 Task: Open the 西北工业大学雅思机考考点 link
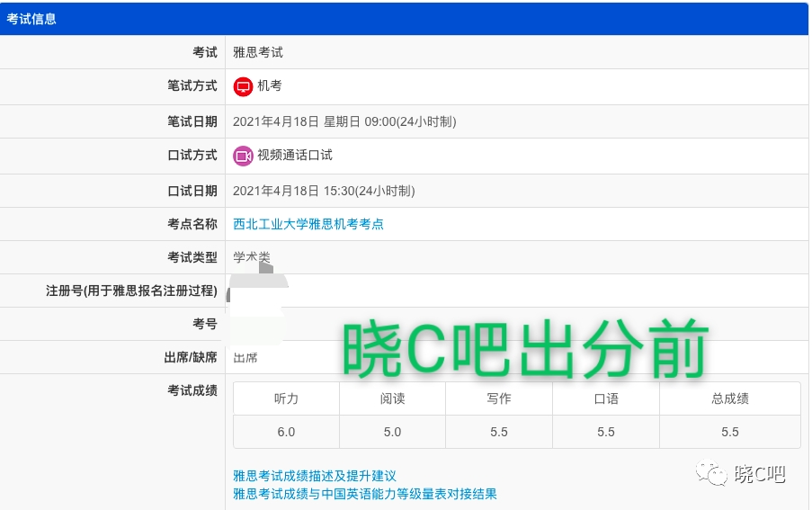click(308, 224)
